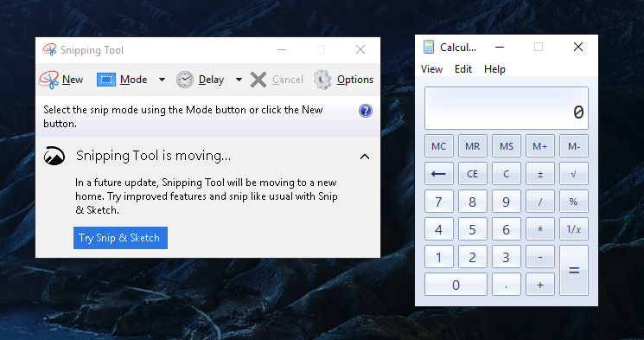
Task: Open the Calculator Help menu
Action: coord(494,69)
